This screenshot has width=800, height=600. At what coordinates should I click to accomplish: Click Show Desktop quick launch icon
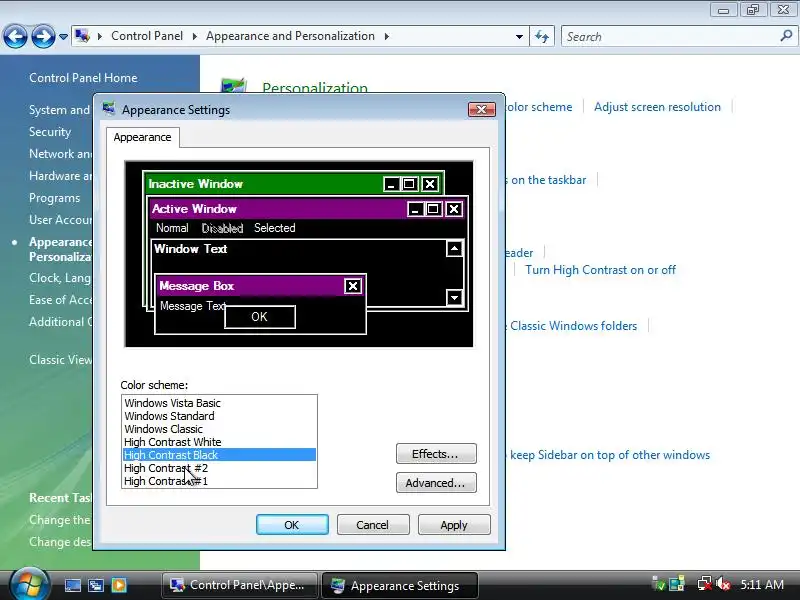click(x=72, y=585)
